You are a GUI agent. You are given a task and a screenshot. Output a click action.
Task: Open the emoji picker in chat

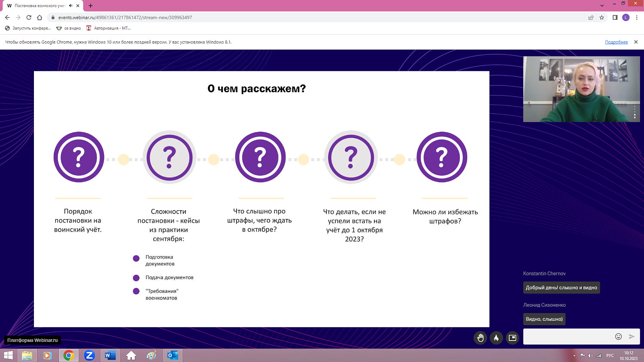[x=618, y=337]
